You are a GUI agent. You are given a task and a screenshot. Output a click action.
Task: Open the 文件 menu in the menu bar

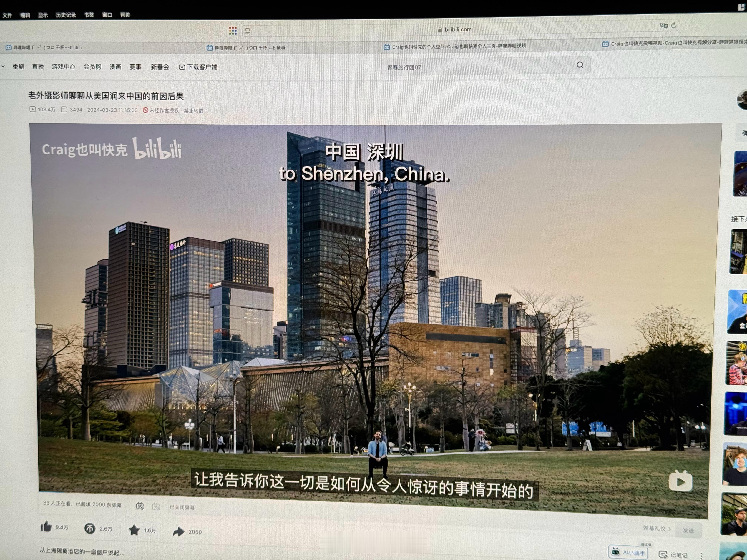[x=7, y=15]
